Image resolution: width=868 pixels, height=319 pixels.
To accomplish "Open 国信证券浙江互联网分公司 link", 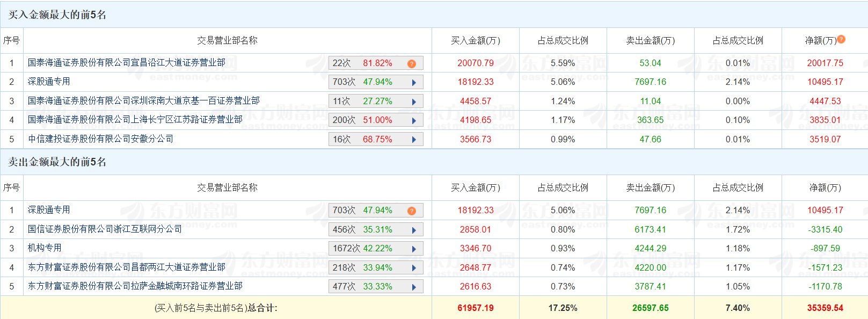I will (105, 229).
